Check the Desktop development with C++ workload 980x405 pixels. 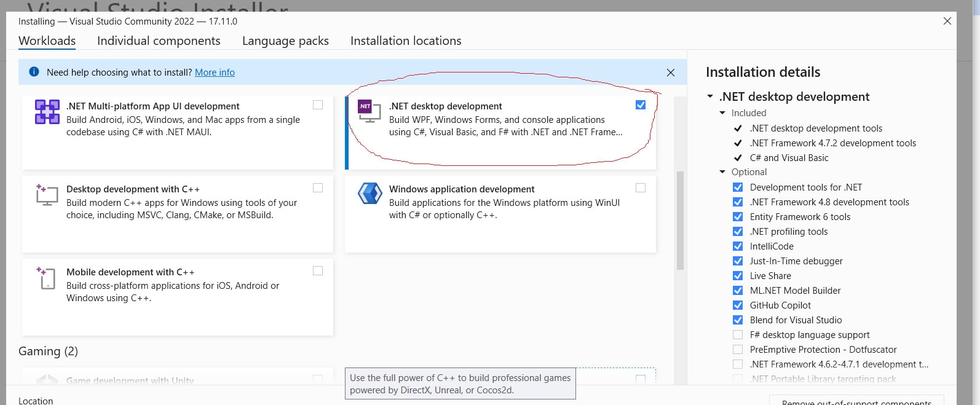click(318, 188)
